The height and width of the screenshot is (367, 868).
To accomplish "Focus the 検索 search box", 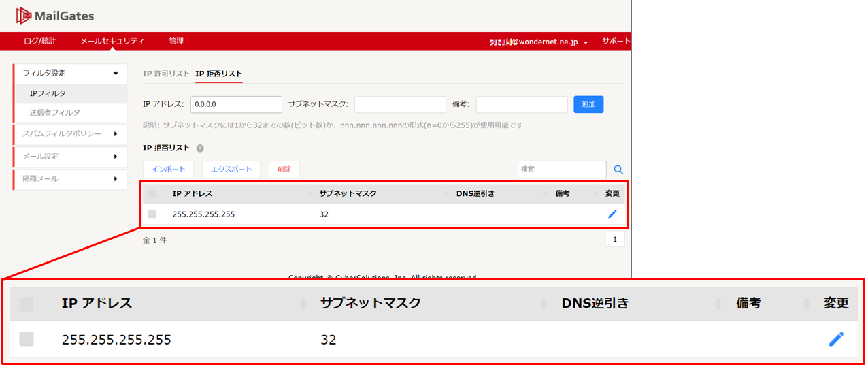I will pyautogui.click(x=562, y=169).
